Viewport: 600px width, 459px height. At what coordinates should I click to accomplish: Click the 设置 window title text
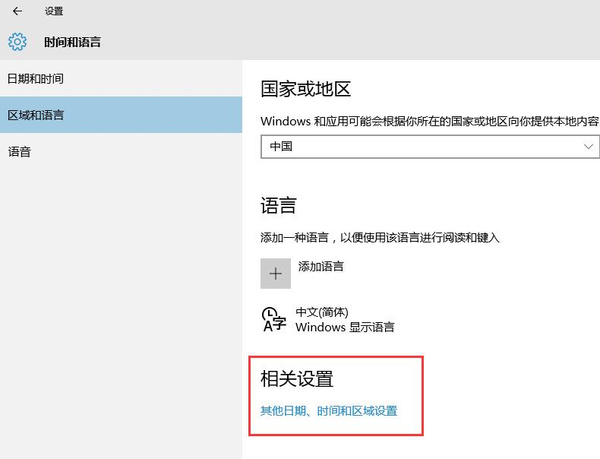pyautogui.click(x=54, y=11)
